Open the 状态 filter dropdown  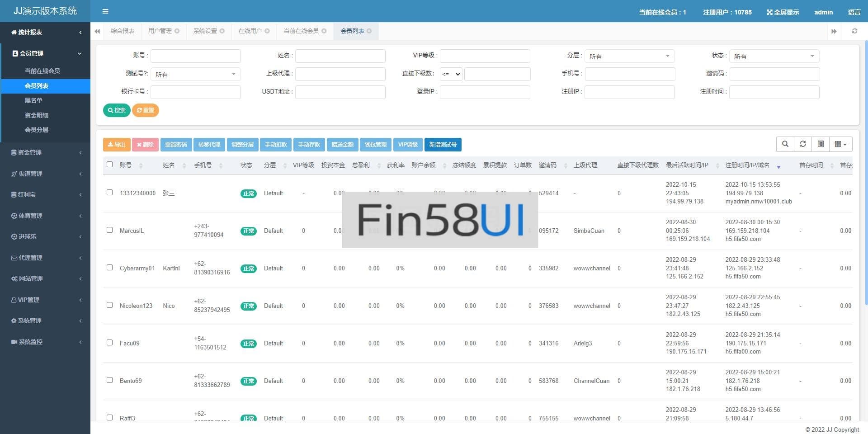tap(774, 56)
